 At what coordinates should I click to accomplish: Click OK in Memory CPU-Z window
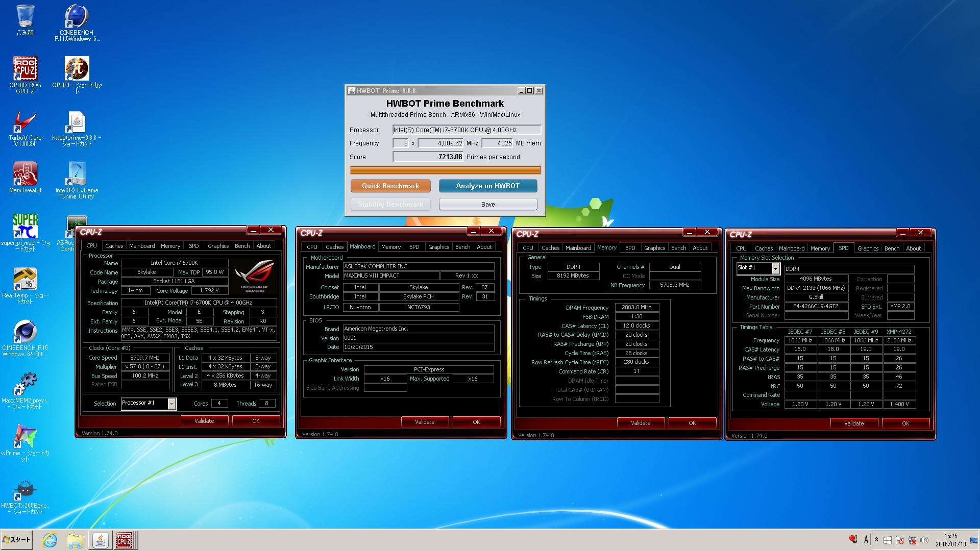(692, 423)
